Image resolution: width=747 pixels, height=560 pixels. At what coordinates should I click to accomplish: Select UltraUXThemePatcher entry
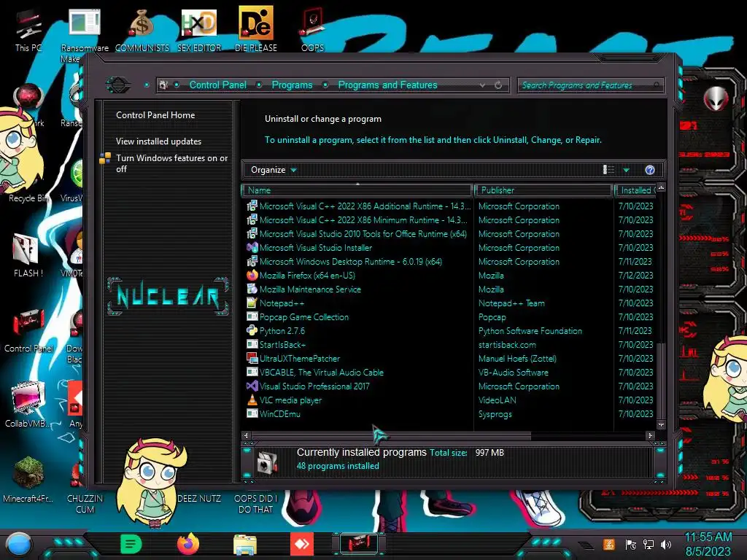click(x=357, y=358)
